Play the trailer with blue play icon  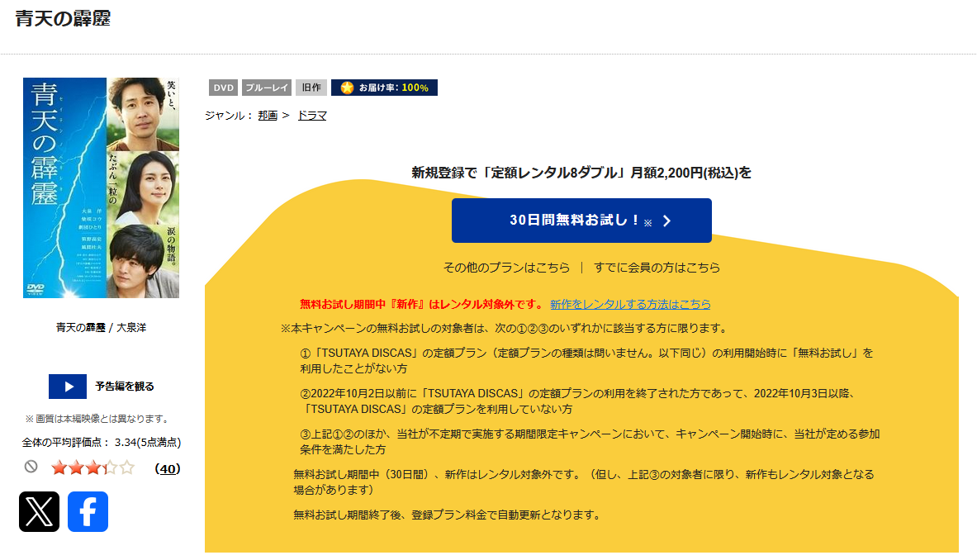click(x=67, y=387)
